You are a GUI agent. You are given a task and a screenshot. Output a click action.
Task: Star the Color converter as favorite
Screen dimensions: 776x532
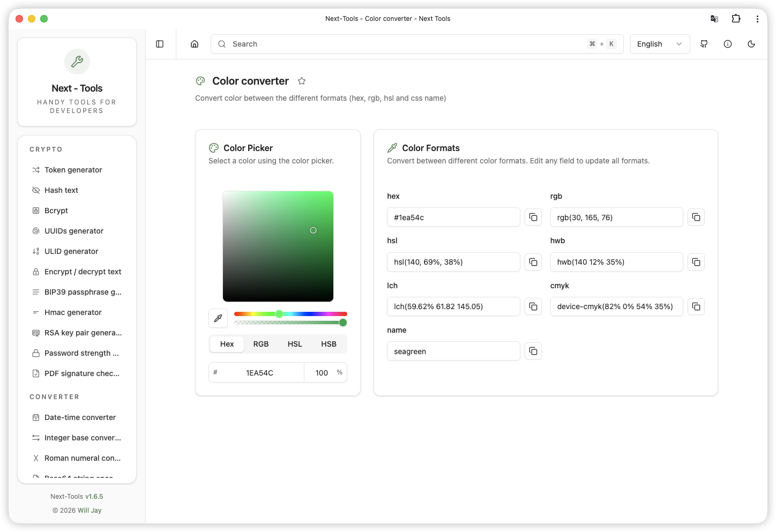point(301,81)
